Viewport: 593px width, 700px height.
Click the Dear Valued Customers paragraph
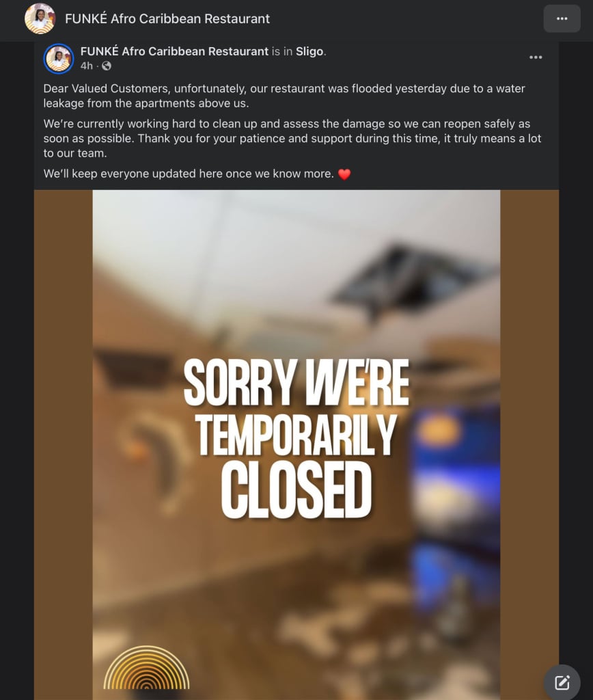[x=284, y=96]
